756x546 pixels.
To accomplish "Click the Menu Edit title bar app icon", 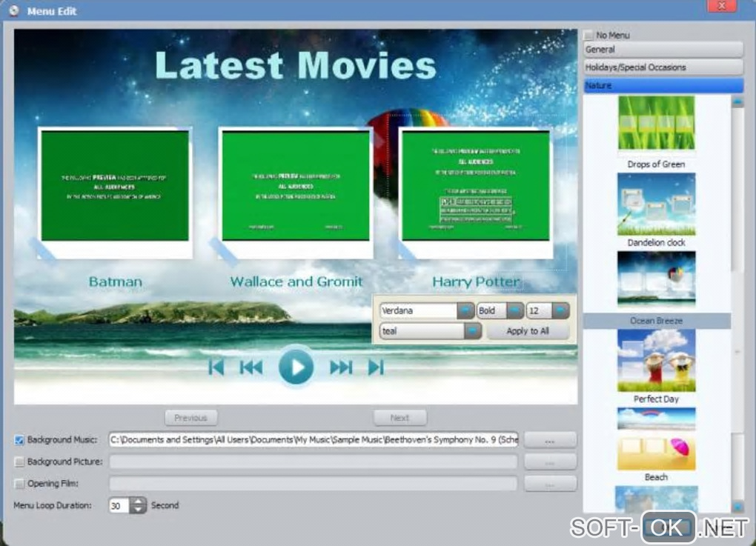I will [14, 10].
